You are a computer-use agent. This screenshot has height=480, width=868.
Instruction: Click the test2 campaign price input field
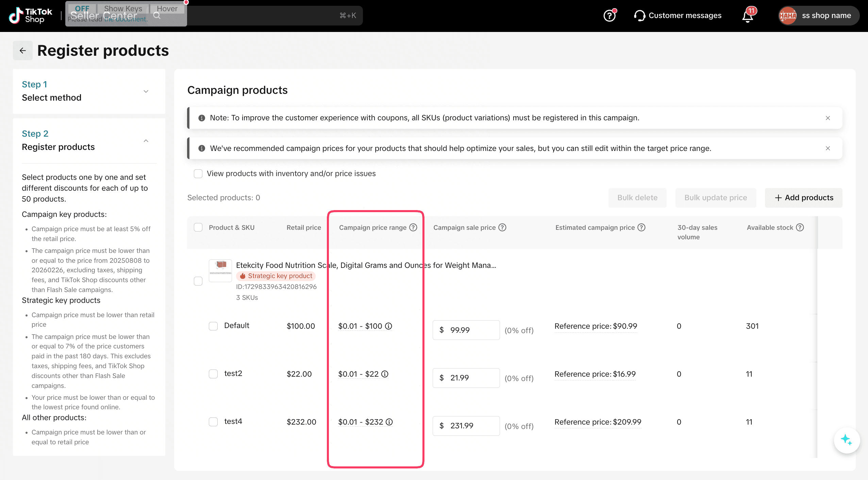point(471,378)
